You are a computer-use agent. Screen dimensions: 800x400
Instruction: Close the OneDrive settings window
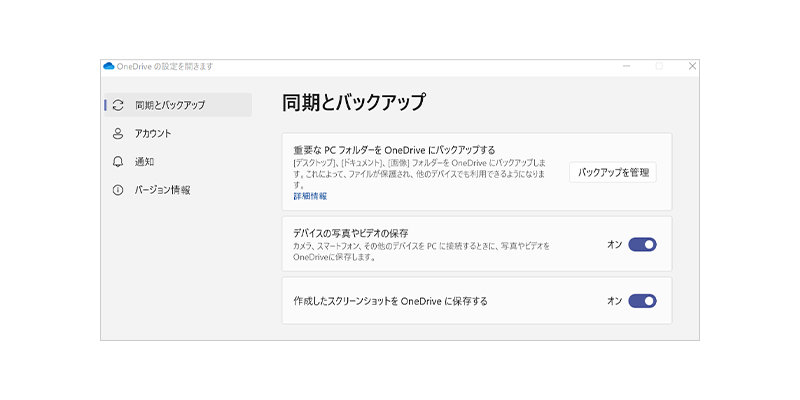pyautogui.click(x=692, y=66)
